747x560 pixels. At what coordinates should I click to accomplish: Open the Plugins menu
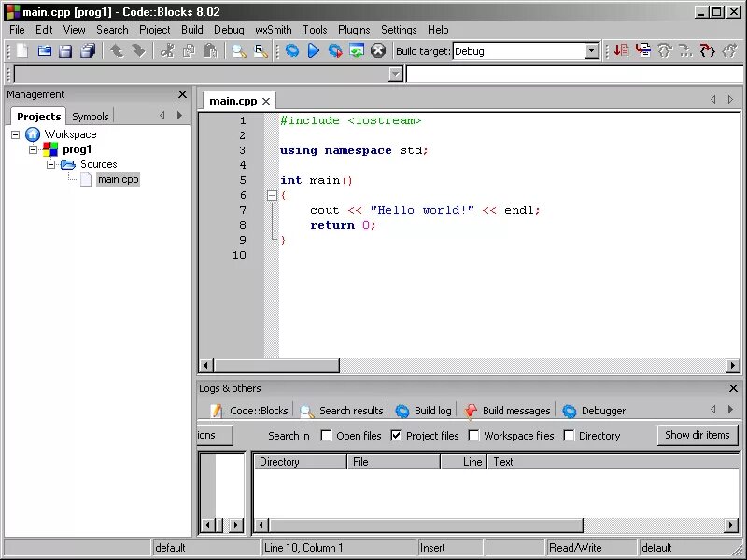click(354, 30)
